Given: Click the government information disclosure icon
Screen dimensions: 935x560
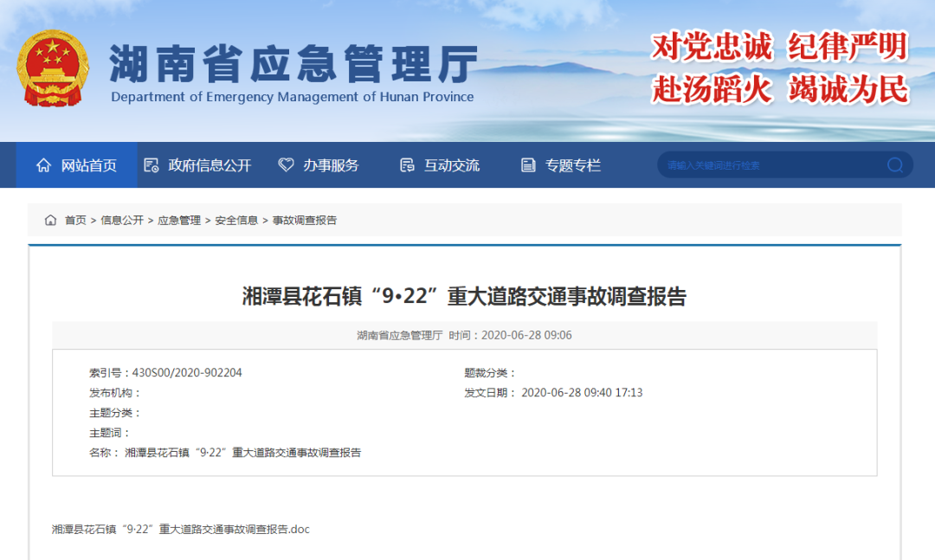Looking at the screenshot, I should pos(152,165).
